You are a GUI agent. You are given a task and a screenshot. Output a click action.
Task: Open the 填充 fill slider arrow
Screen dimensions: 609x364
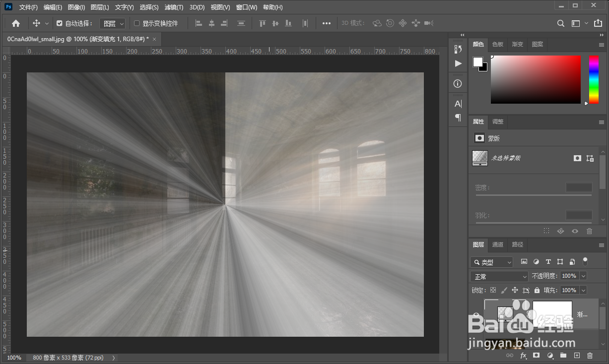coord(584,290)
